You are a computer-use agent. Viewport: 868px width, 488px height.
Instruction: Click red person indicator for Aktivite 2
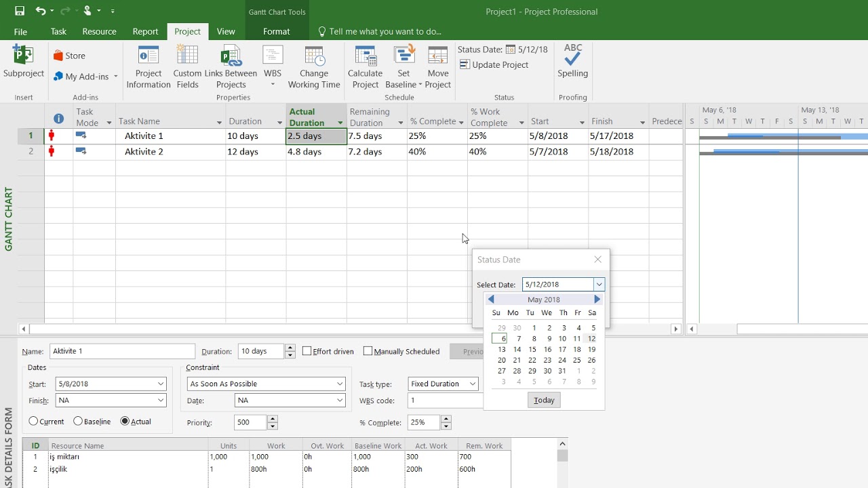coord(52,151)
